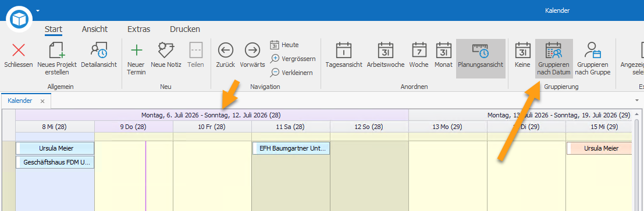Screen dimensions: 644x211
Task: Zoom out using Verkleinern
Action: click(x=291, y=73)
